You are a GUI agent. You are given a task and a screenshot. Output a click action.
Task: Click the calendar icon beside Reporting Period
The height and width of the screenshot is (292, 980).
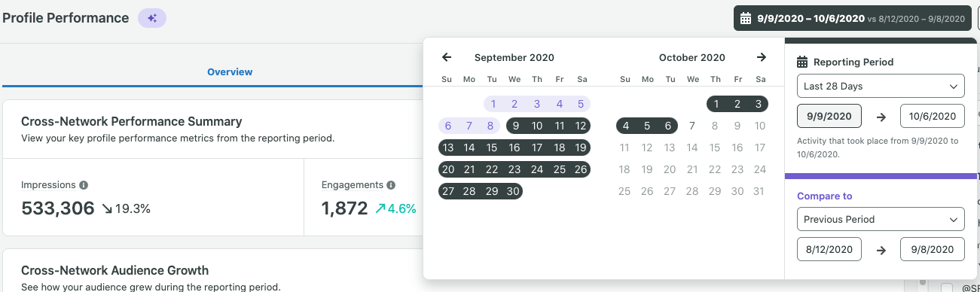point(802,62)
